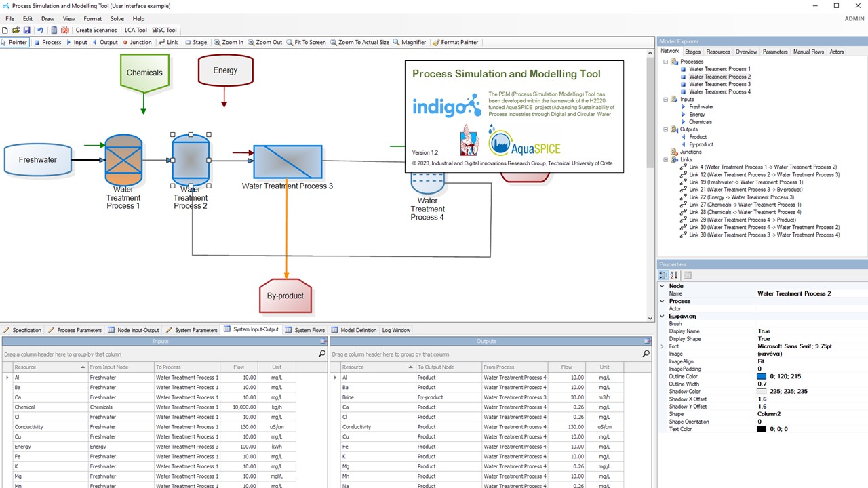Click the Freshwater node on canvas
Viewport: 868px width, 488px height.
(x=37, y=160)
